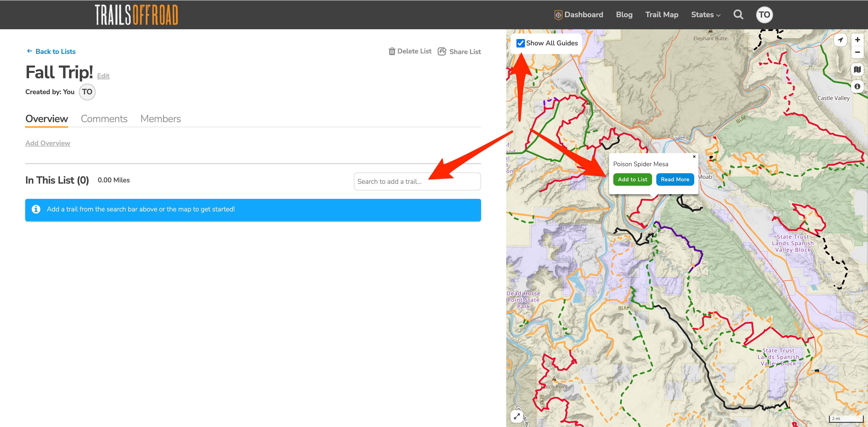Click the map locate-me arrow icon
The width and height of the screenshot is (868, 427).
[x=840, y=40]
